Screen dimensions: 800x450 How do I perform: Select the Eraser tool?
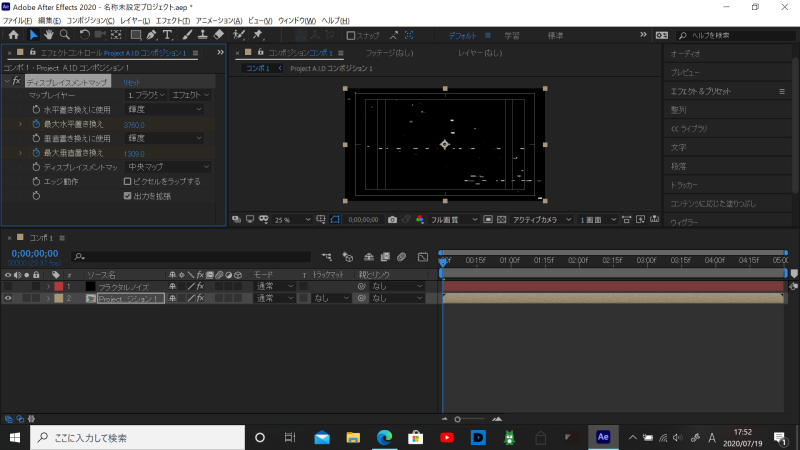(x=218, y=35)
